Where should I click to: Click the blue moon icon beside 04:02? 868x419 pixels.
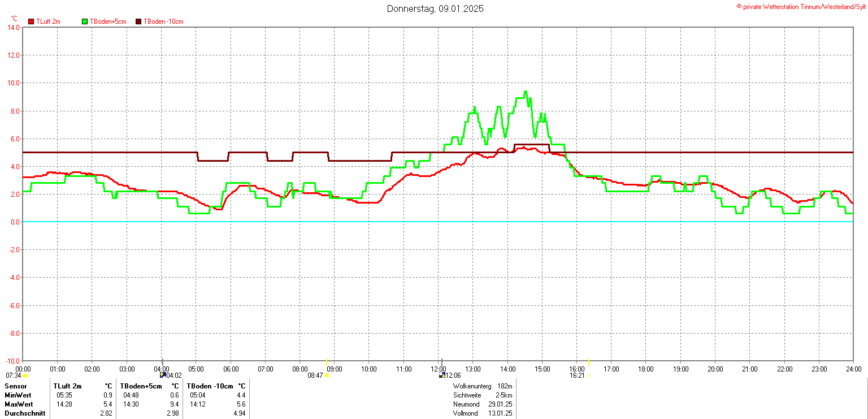(x=163, y=375)
